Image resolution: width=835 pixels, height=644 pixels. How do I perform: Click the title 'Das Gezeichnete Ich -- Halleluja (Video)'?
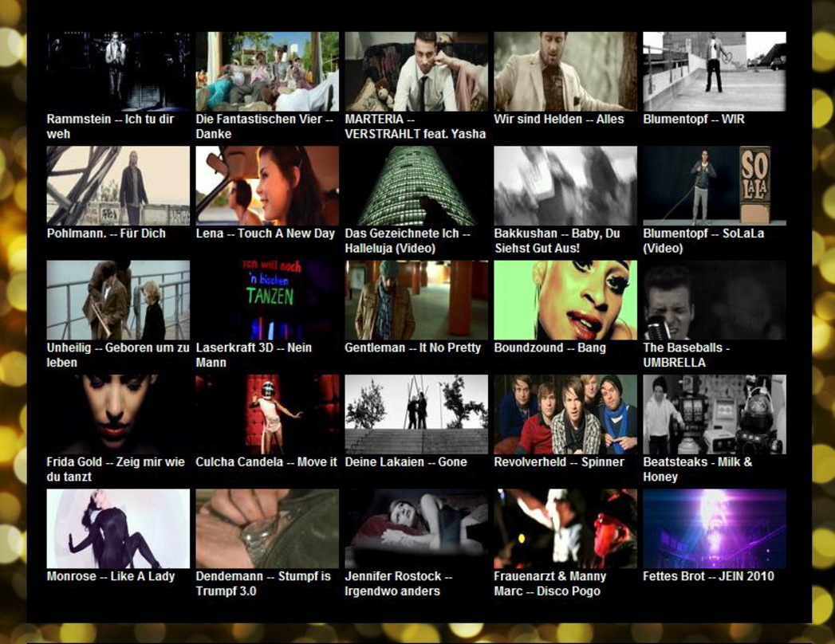(x=408, y=241)
